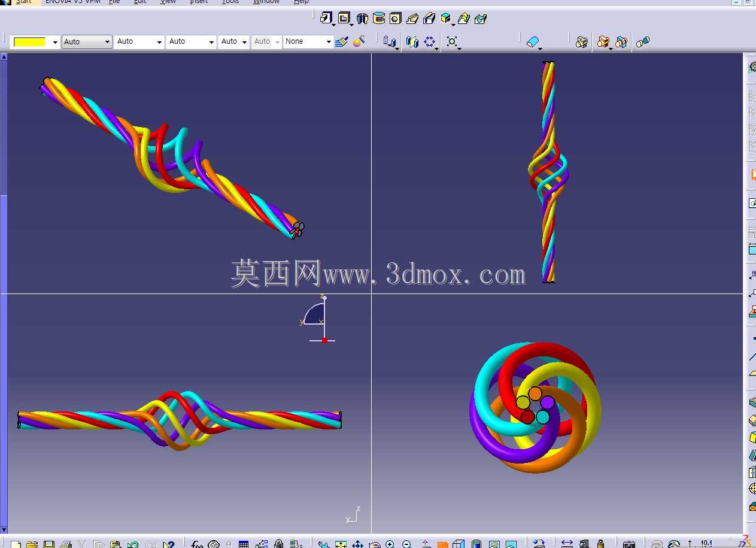
Task: Click the Zoom Out magnifier icon
Action: (407, 544)
